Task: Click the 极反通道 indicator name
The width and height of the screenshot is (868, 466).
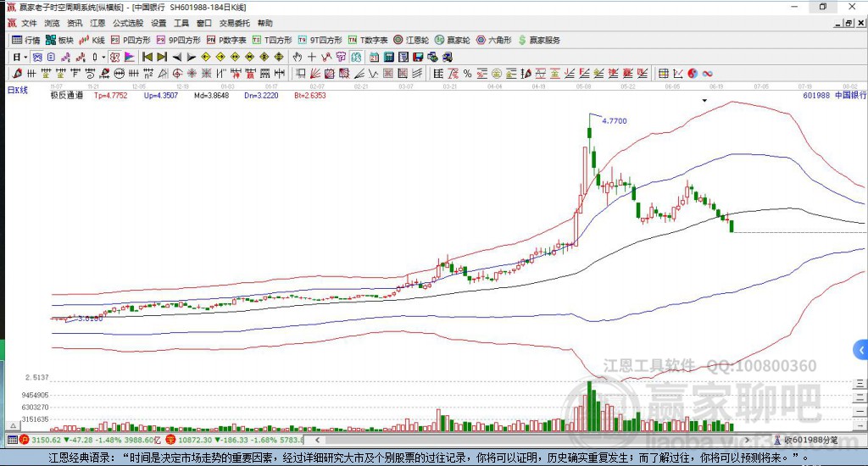Action: [x=66, y=95]
